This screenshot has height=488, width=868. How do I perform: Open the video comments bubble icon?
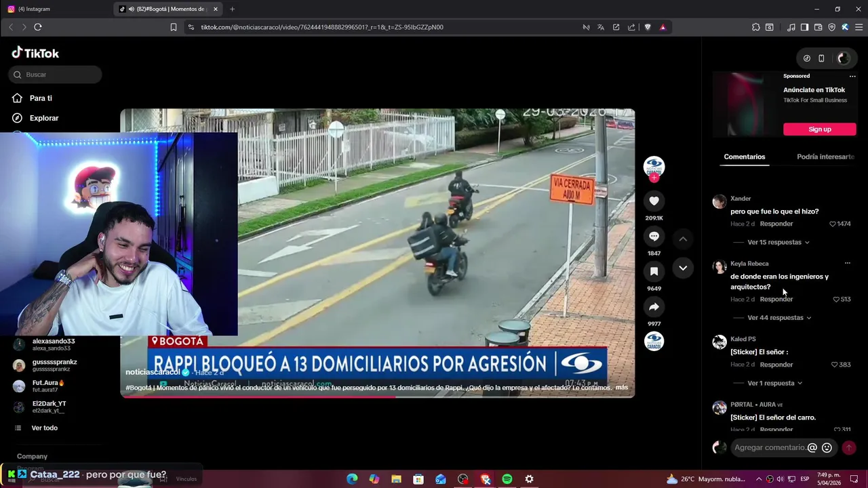654,237
